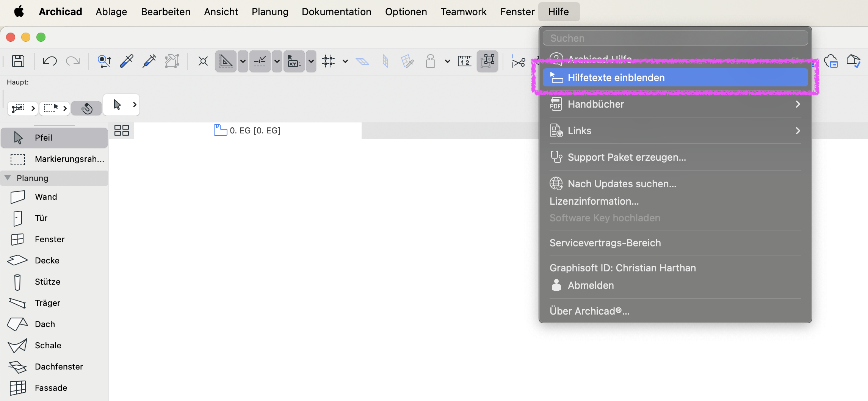Click the Undo arrow icon
Viewport: 868px width, 401px height.
click(50, 61)
